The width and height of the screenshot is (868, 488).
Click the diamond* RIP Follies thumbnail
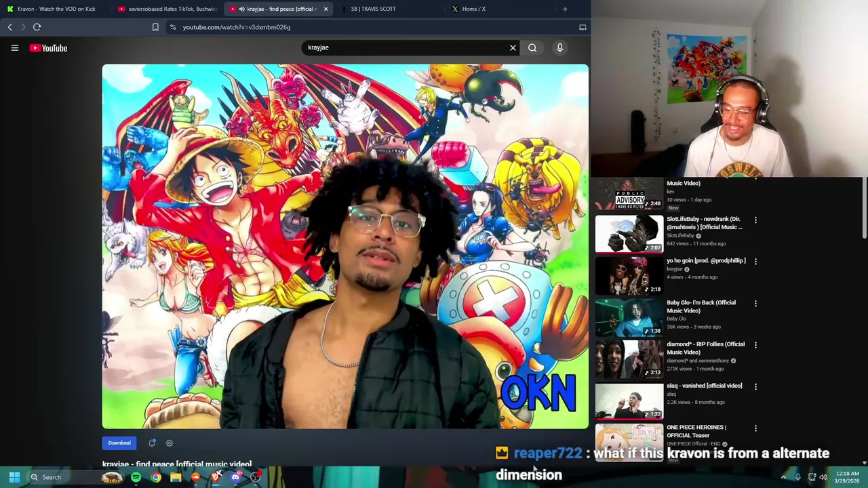point(629,359)
